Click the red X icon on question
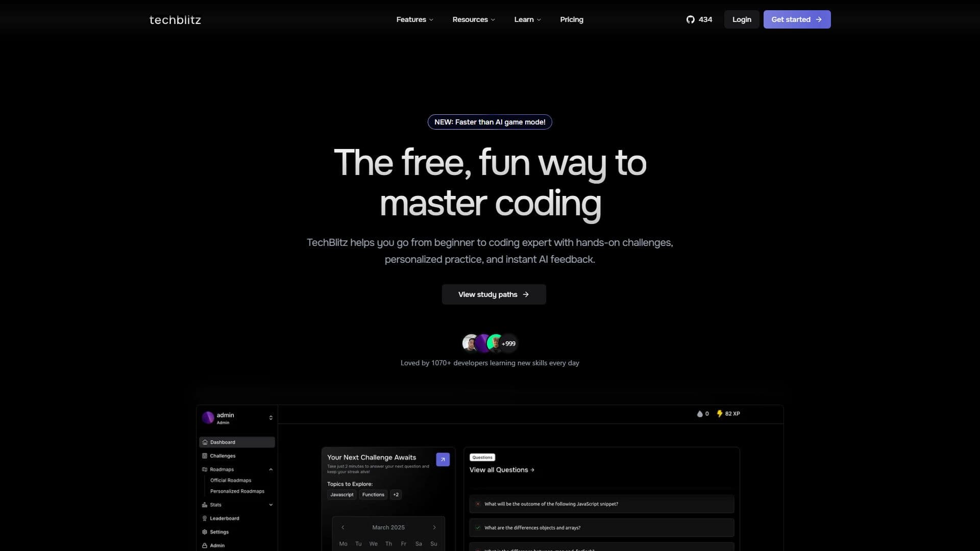The image size is (980, 551). point(478,504)
